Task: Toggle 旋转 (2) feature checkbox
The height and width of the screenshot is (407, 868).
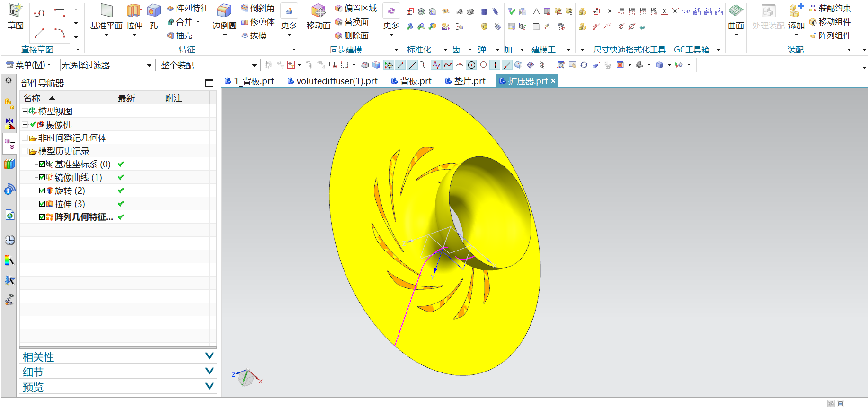Action: [42, 191]
